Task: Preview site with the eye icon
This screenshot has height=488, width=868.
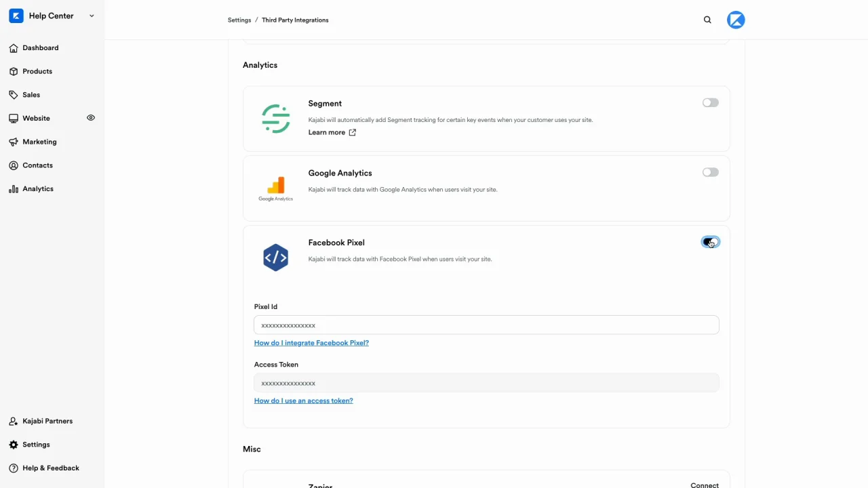Action: coord(91,118)
